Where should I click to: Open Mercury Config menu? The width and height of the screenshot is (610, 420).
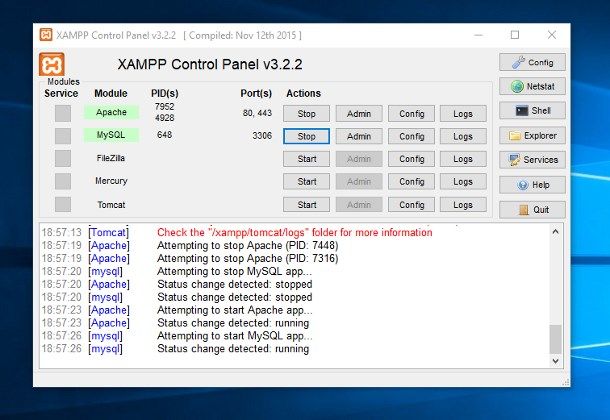(x=412, y=182)
